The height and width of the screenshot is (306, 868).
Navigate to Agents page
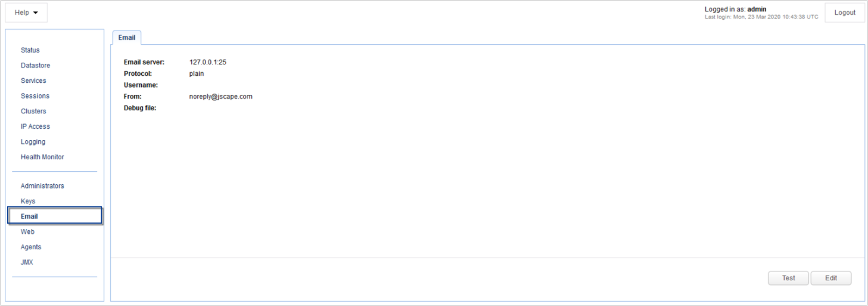click(x=31, y=247)
